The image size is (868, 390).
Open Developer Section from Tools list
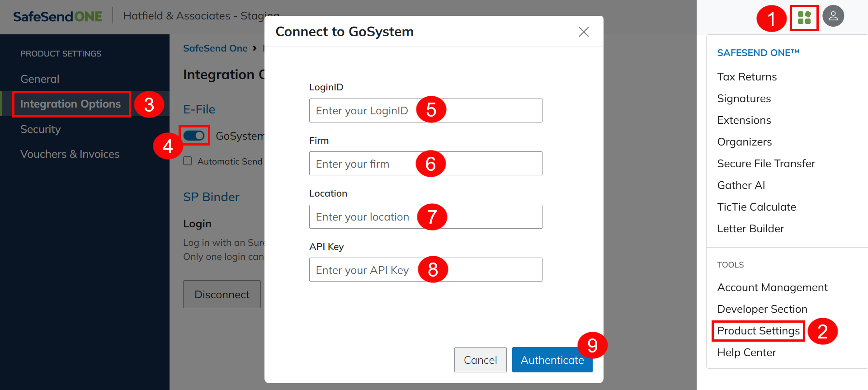pos(762,309)
